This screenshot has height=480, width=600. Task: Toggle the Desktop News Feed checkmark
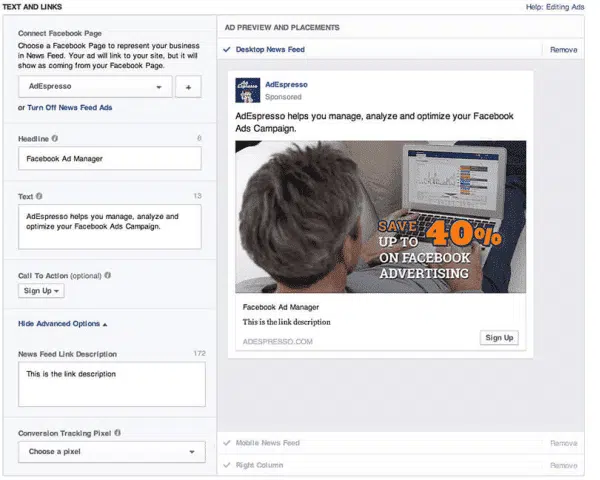tap(229, 49)
